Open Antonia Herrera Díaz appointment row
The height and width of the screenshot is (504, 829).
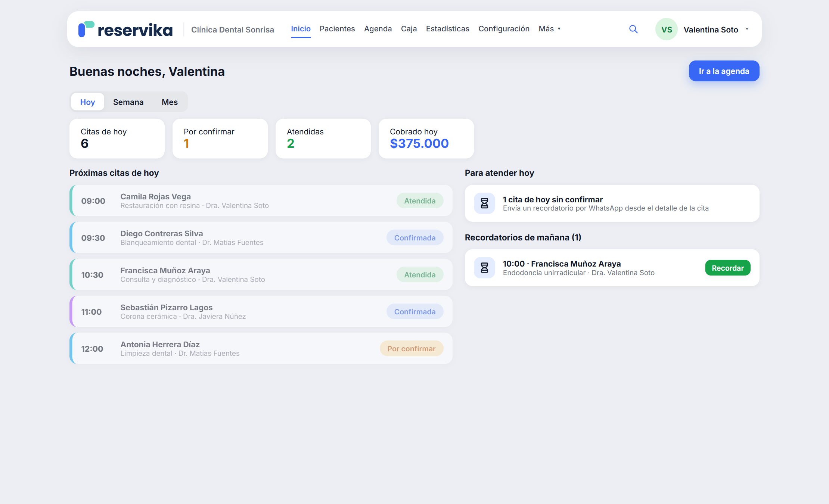tap(261, 348)
